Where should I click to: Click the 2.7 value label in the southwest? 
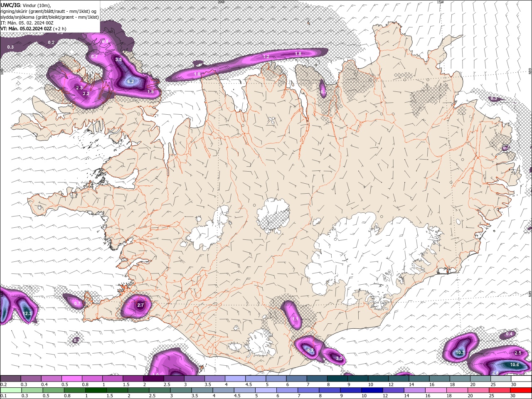(140, 305)
